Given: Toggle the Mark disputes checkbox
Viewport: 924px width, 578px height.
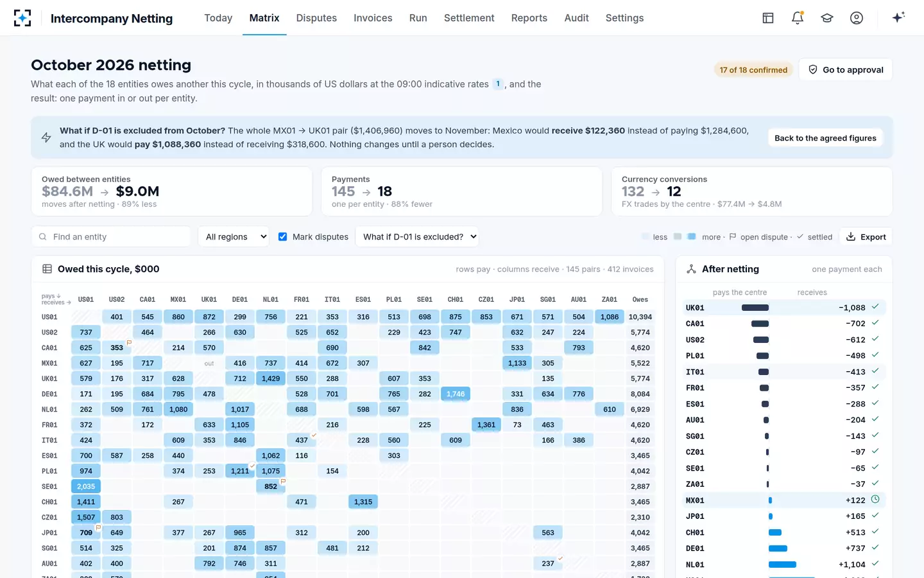Looking at the screenshot, I should (282, 237).
